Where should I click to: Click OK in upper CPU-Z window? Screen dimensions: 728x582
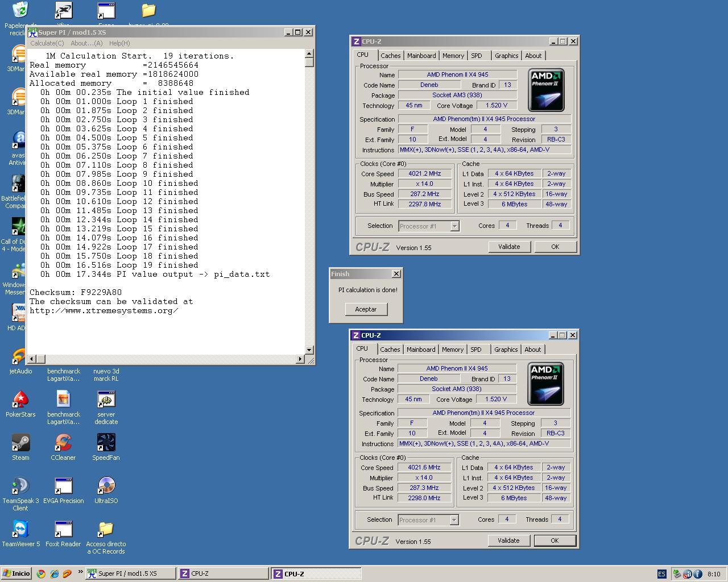tap(555, 247)
